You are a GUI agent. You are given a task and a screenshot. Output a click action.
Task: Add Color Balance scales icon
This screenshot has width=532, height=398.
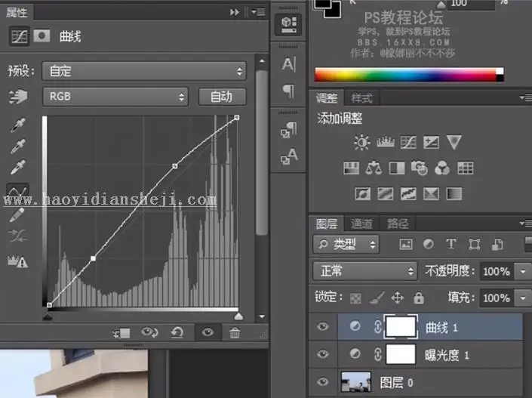tap(374, 168)
